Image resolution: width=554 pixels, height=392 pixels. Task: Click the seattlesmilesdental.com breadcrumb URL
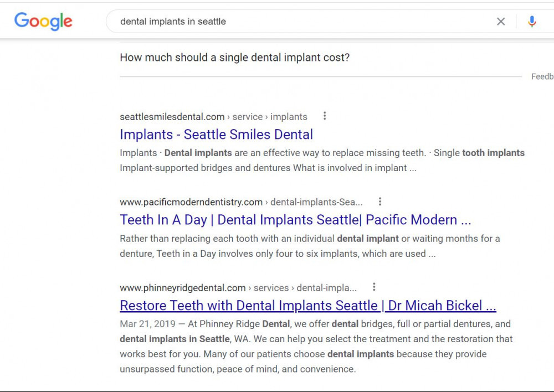click(x=213, y=117)
